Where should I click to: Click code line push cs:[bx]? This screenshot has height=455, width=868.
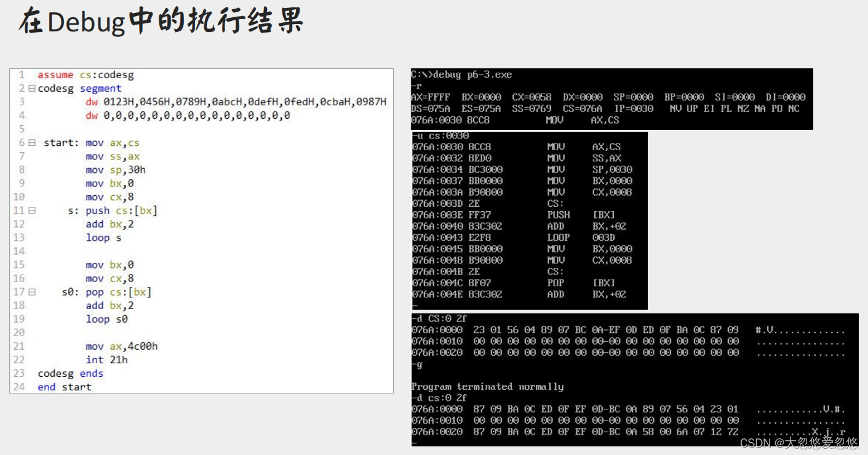(x=122, y=211)
